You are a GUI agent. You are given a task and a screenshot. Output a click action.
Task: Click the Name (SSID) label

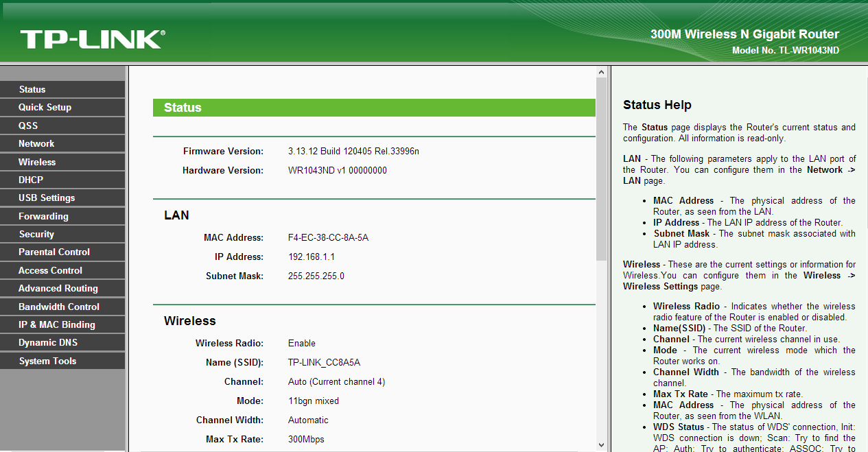pos(235,362)
